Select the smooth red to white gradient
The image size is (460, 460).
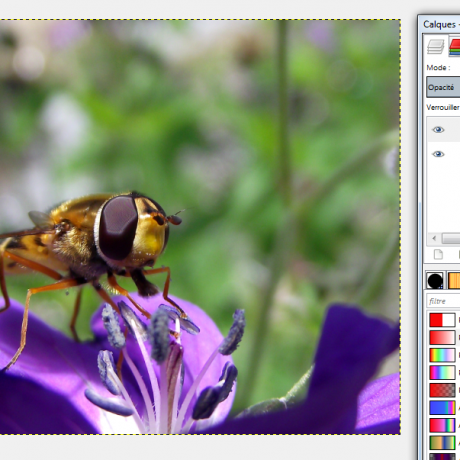(442, 337)
